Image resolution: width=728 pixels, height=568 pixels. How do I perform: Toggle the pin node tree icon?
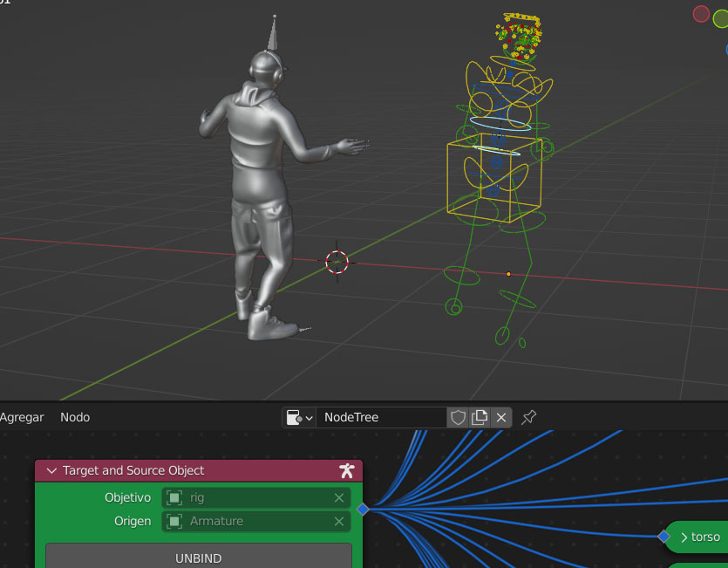pos(528,417)
